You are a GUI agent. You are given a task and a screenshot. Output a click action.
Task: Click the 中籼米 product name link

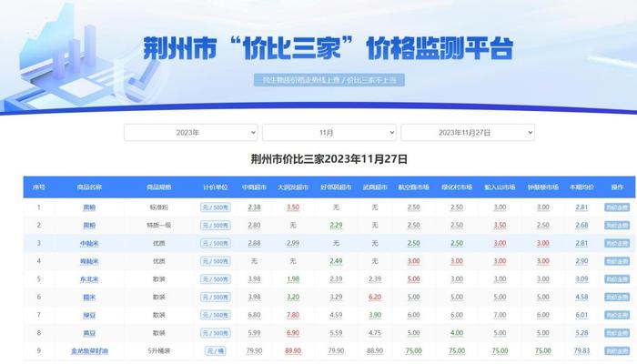pyautogui.click(x=90, y=243)
